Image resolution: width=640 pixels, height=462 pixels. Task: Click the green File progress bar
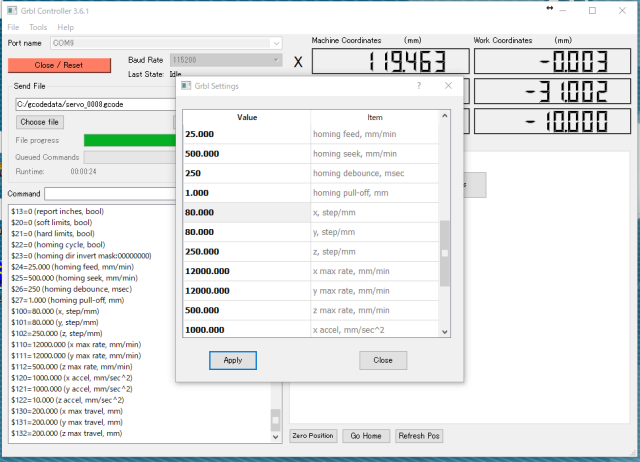pyautogui.click(x=130, y=140)
